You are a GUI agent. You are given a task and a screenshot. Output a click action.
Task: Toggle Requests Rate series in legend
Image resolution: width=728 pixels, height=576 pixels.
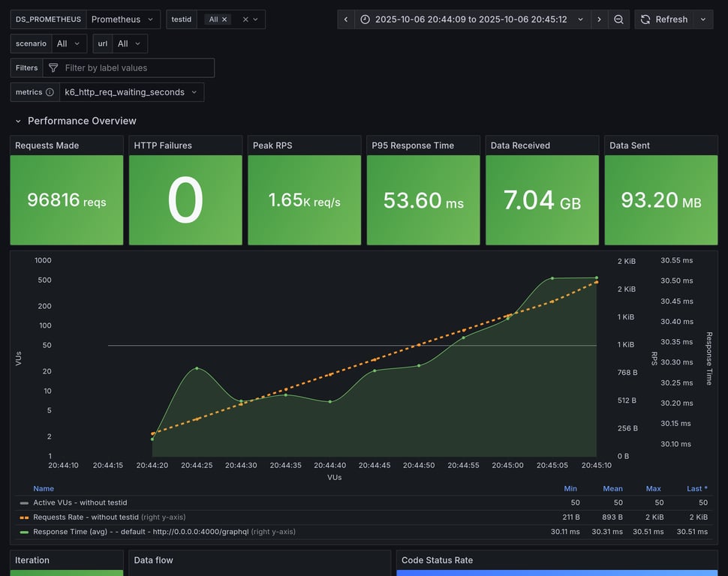click(86, 517)
